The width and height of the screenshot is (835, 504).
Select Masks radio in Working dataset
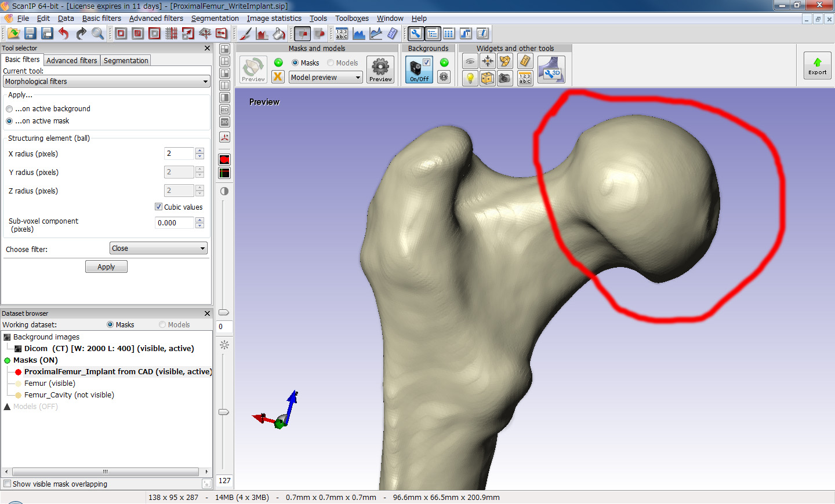(110, 325)
